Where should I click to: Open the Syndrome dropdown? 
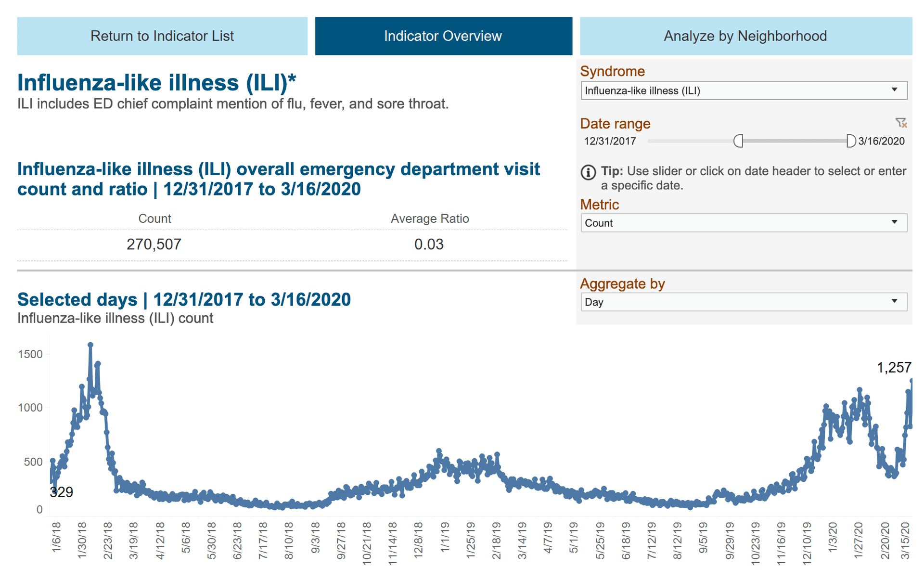pyautogui.click(x=743, y=90)
